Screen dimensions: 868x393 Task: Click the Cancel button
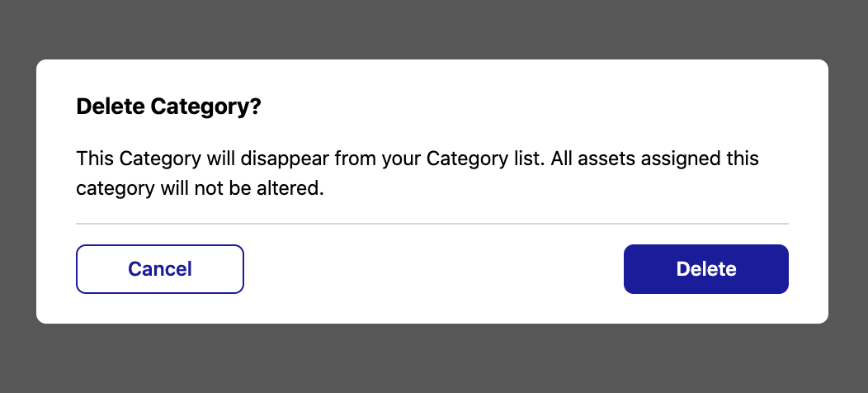(160, 269)
